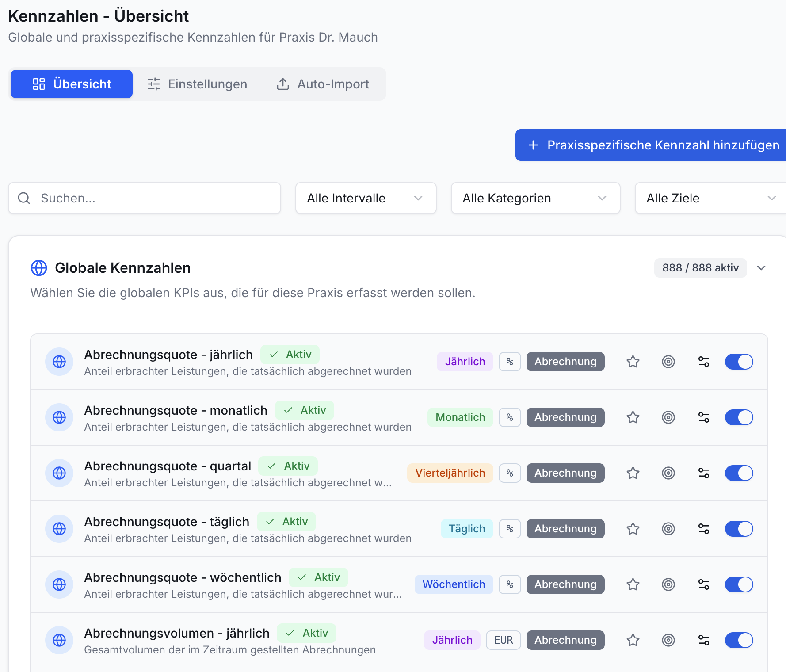Open the Alle Intervalle dropdown

pyautogui.click(x=366, y=198)
